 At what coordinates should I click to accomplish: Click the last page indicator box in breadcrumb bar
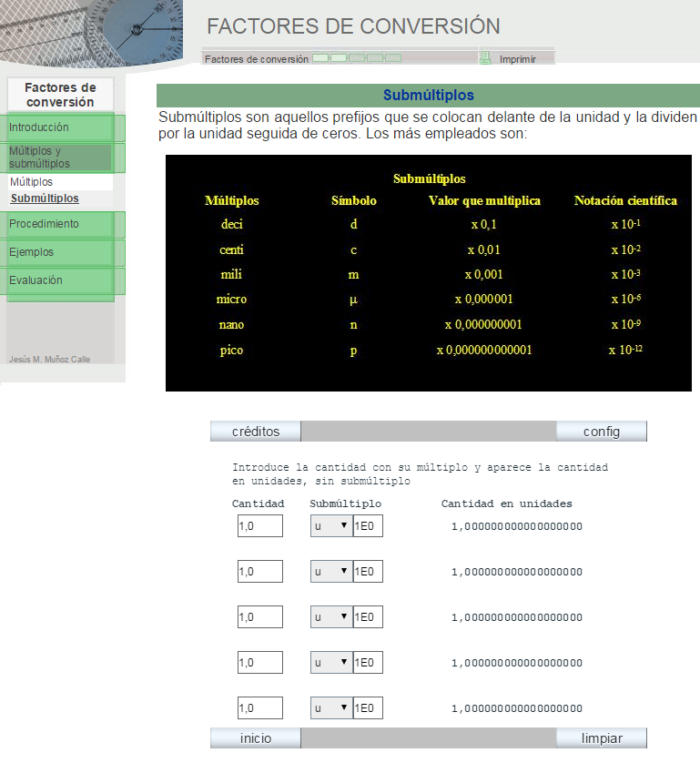[393, 58]
